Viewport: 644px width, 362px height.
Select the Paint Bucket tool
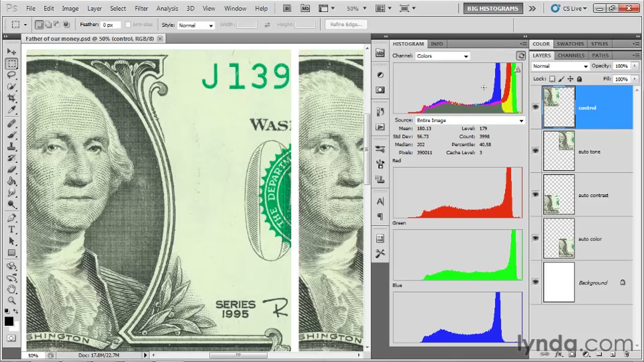coord(12,182)
